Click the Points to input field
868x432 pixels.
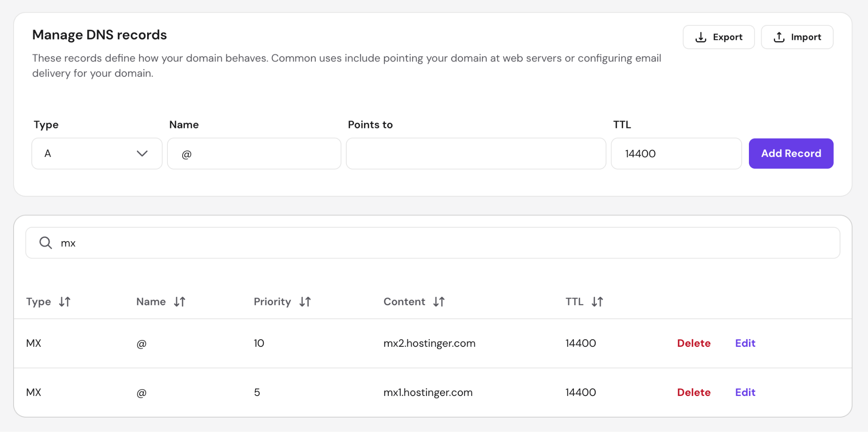tap(476, 153)
